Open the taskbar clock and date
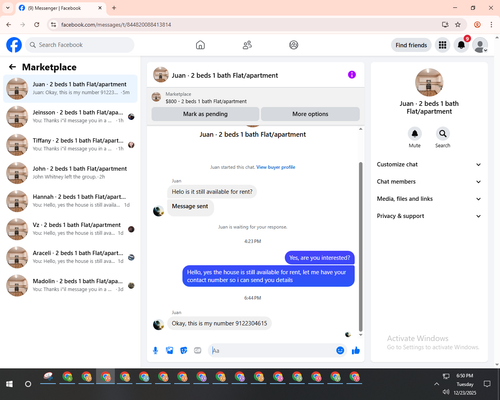The image size is (500, 400). point(465,384)
